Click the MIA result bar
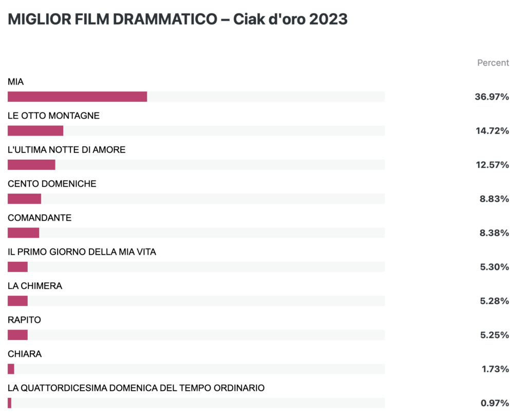The image size is (526, 420). [196, 97]
